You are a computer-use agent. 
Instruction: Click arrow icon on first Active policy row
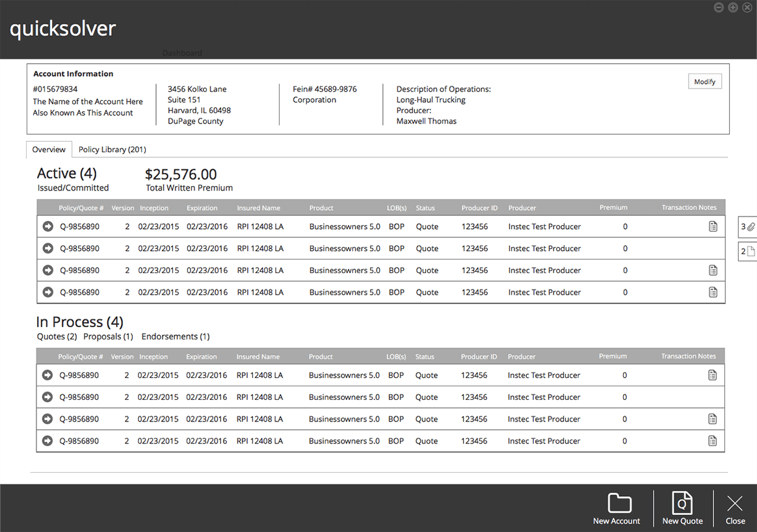pyautogui.click(x=47, y=226)
